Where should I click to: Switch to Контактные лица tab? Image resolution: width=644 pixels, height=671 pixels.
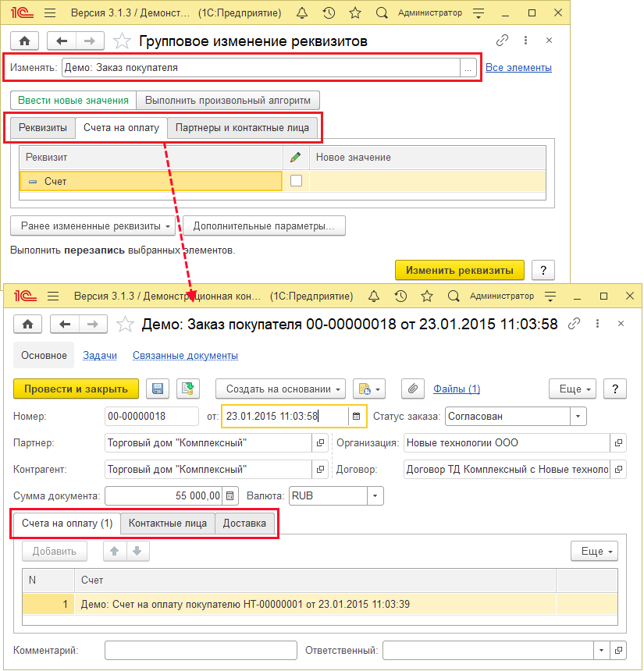(168, 524)
